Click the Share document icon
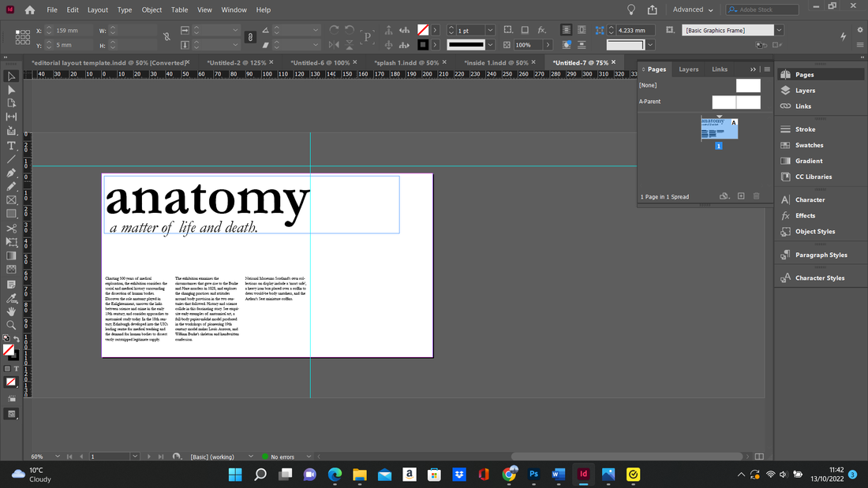Image resolution: width=868 pixels, height=488 pixels. coord(653,10)
